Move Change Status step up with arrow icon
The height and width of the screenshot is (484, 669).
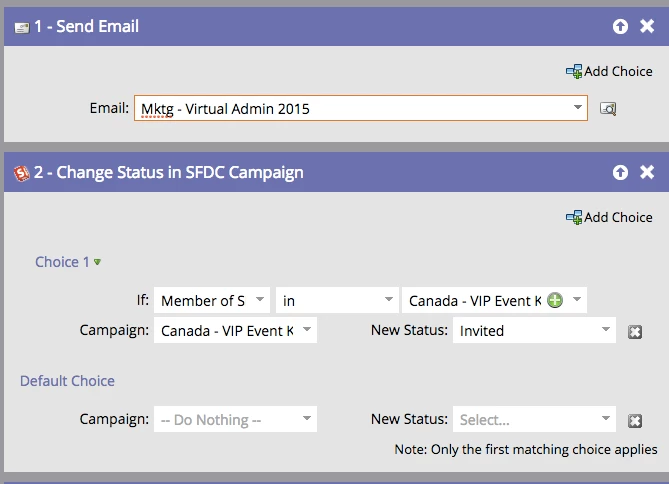pos(620,172)
